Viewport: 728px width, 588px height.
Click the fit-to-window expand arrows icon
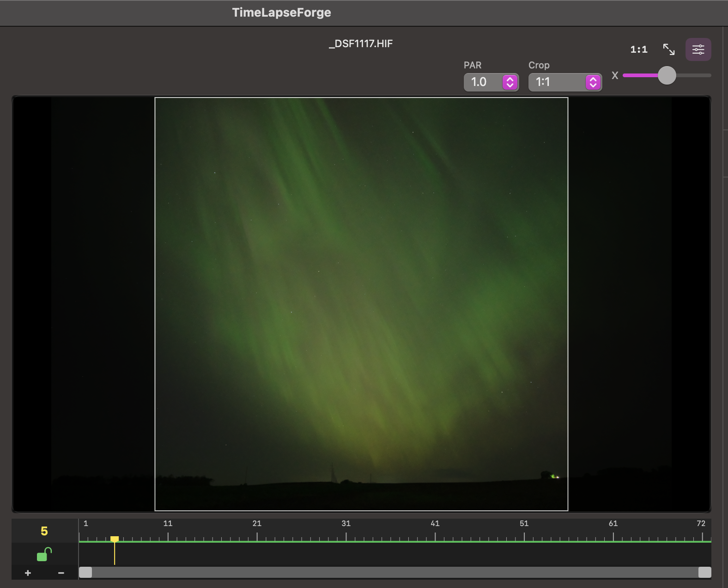669,49
